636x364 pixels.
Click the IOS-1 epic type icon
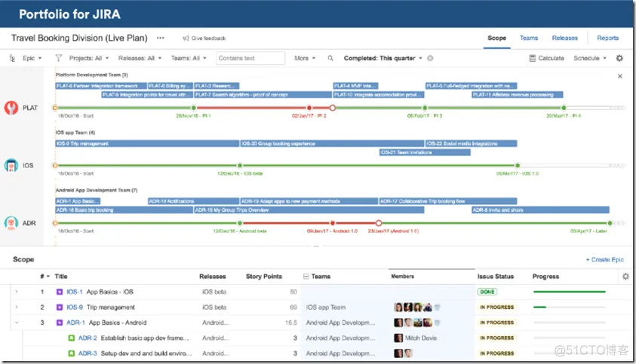click(x=60, y=292)
